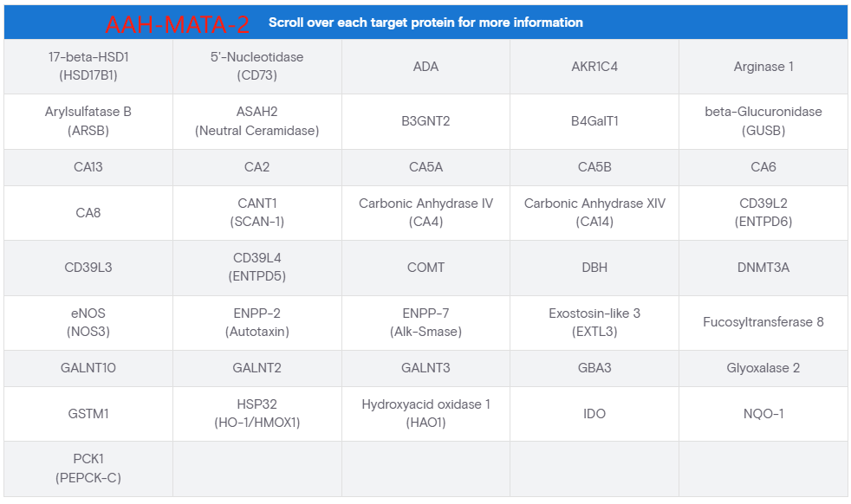
Task: Select beta-Glucuronidase (GUSB) entry
Action: 763,121
